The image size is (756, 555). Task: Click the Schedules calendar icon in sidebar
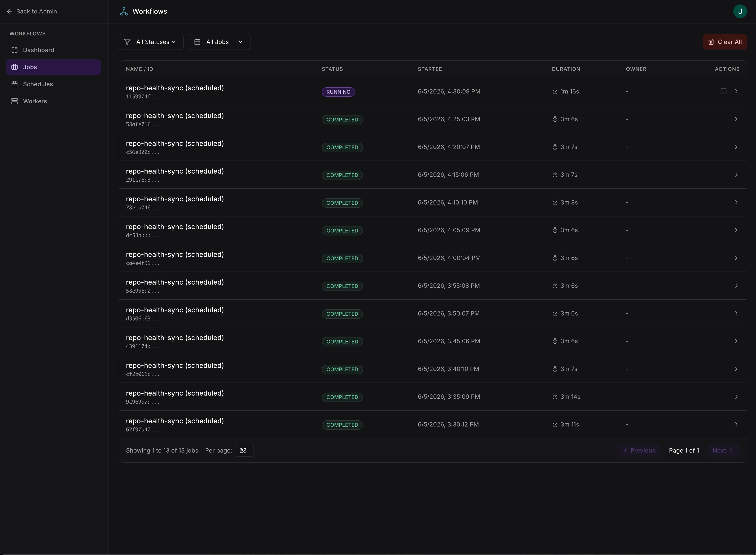pos(15,84)
